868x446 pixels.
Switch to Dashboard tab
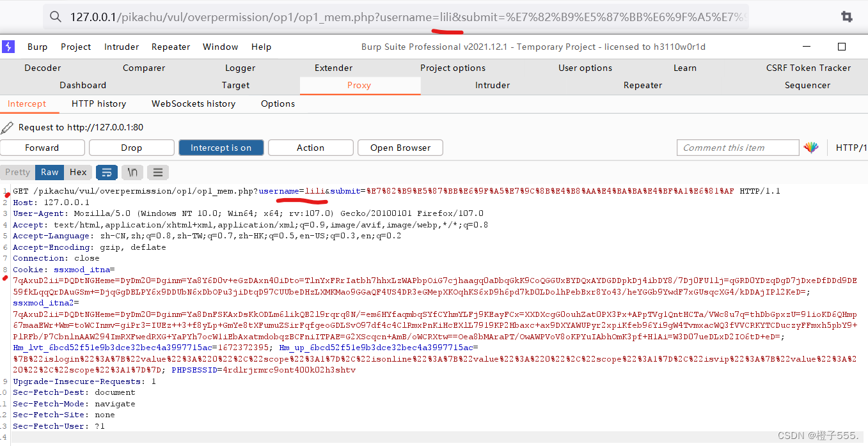pyautogui.click(x=83, y=85)
